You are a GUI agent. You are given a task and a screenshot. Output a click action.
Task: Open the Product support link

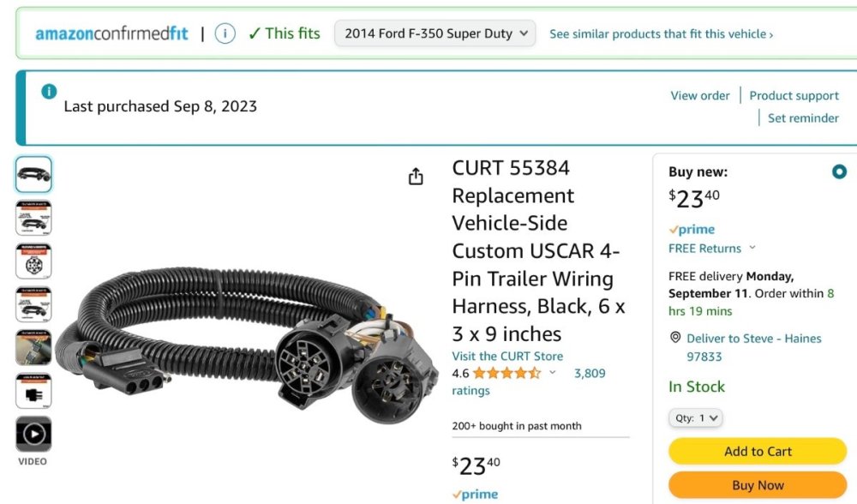pos(794,95)
